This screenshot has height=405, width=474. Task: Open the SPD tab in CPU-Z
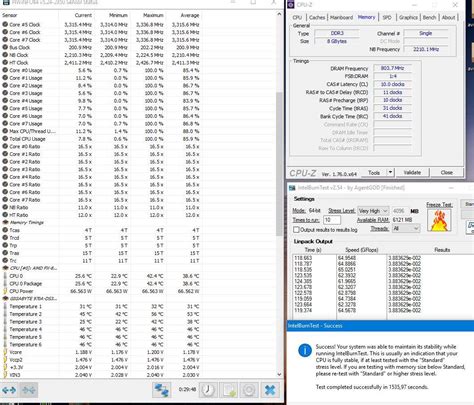387,17
